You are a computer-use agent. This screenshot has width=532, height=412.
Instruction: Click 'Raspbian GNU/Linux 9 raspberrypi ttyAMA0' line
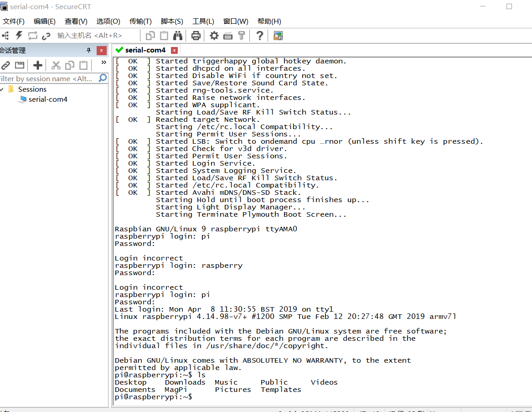tap(206, 229)
